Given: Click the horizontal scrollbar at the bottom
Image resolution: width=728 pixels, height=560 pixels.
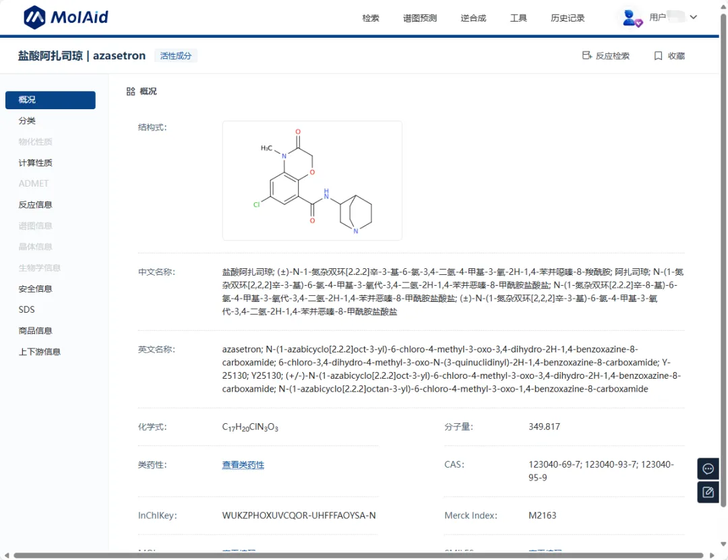Looking at the screenshot, I should click(358, 555).
